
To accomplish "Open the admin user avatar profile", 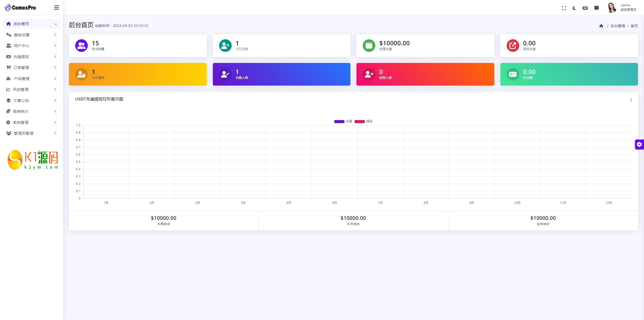I will pos(612,8).
